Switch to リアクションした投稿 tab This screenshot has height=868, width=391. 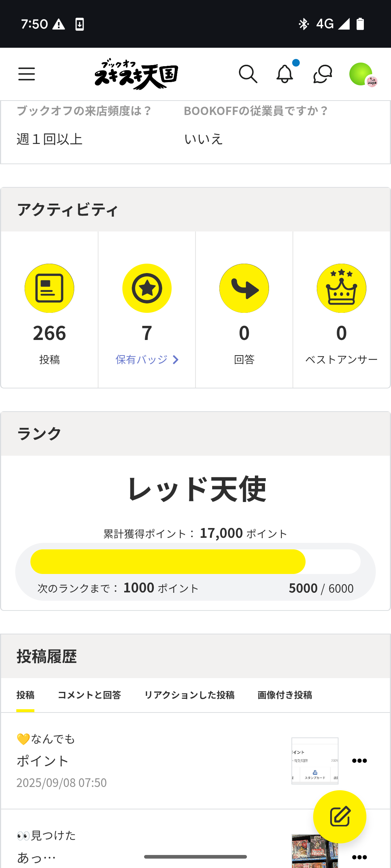tap(189, 695)
